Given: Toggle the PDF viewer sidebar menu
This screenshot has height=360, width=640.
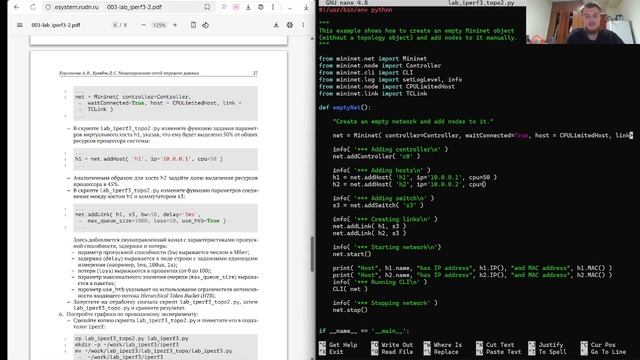Looking at the screenshot, I should click(20, 25).
